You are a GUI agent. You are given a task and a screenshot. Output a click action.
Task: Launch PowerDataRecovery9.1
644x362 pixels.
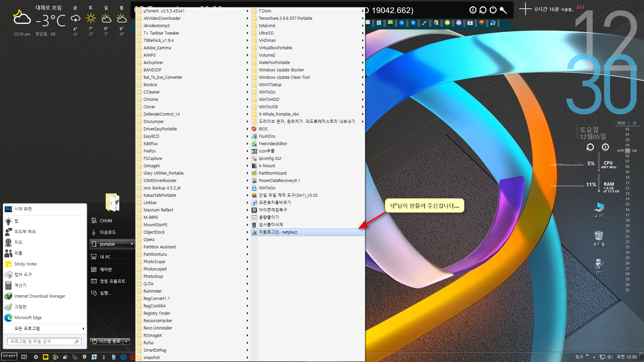tap(308, 181)
